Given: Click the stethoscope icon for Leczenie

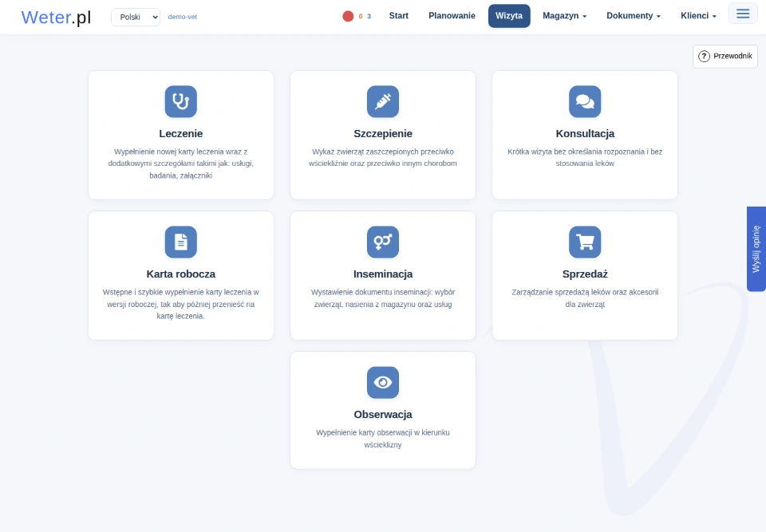Looking at the screenshot, I should click(181, 101).
